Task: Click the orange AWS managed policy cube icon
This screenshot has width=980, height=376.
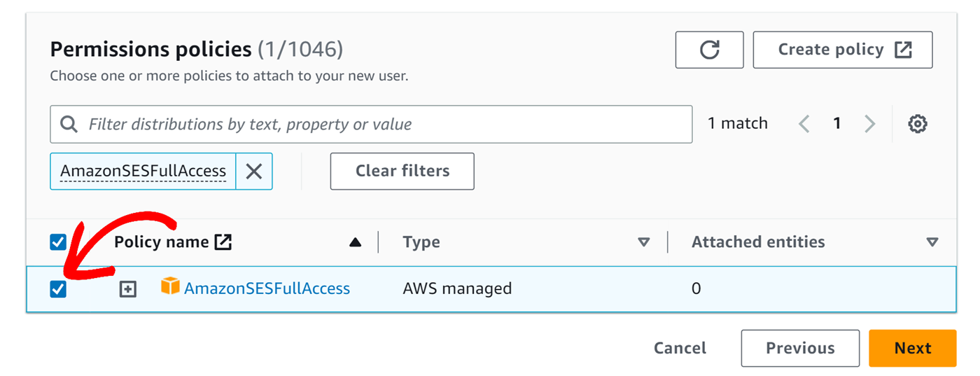Action: (170, 286)
